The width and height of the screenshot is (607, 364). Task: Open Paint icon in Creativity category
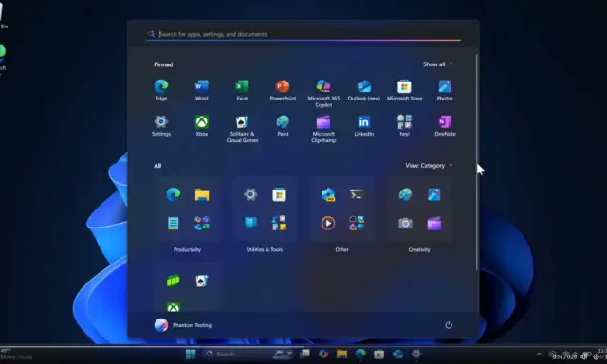pyautogui.click(x=405, y=194)
